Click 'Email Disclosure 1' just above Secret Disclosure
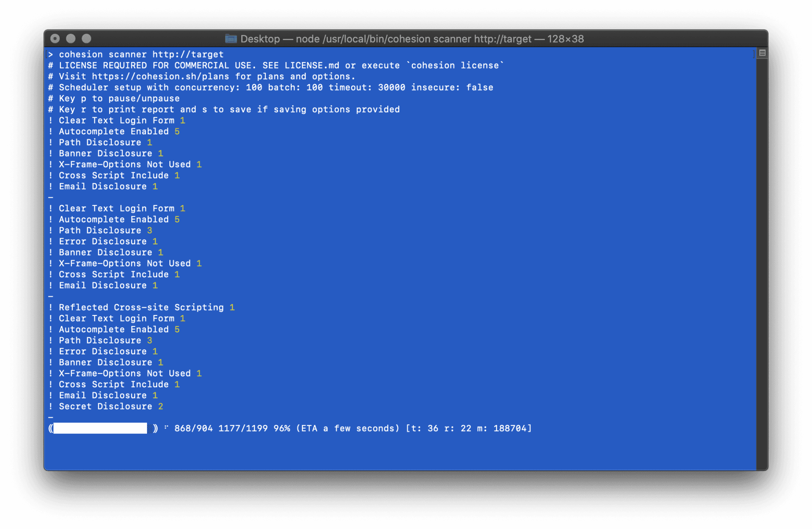This screenshot has height=529, width=812. pos(103,395)
